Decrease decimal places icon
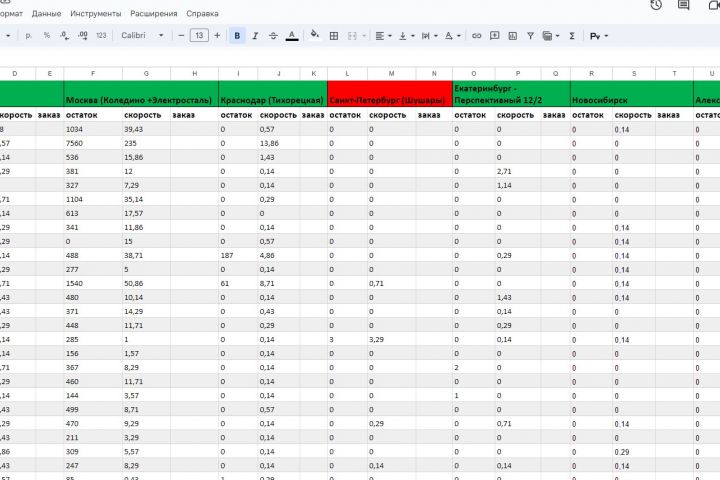This screenshot has height=480, width=720. [x=64, y=35]
